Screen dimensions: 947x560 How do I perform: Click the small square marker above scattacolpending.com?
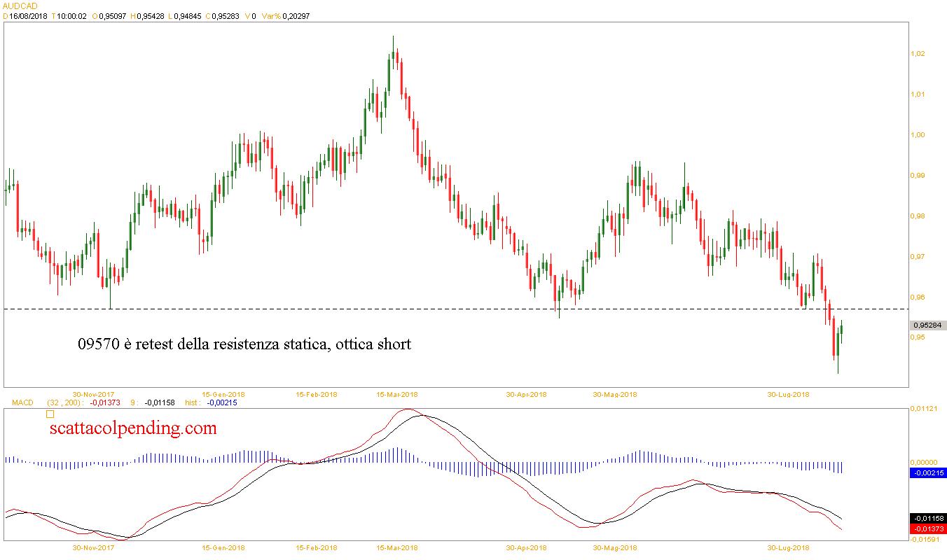[x=50, y=414]
